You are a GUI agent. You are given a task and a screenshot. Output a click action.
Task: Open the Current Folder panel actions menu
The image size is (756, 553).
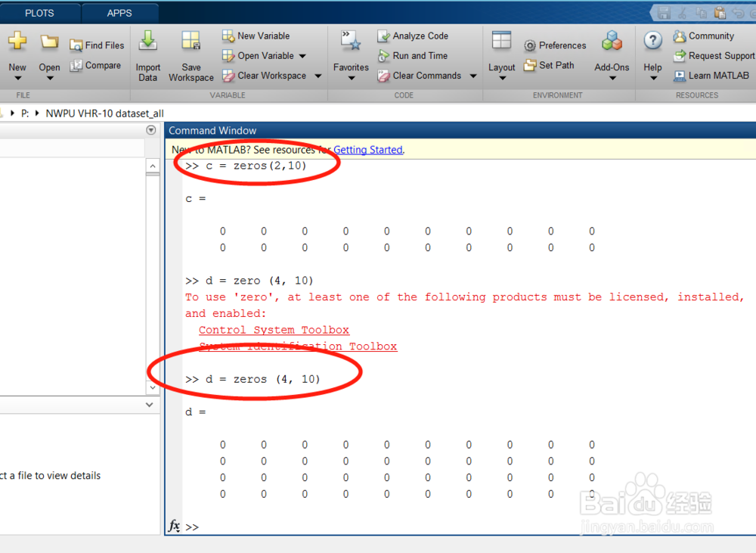coord(151,130)
